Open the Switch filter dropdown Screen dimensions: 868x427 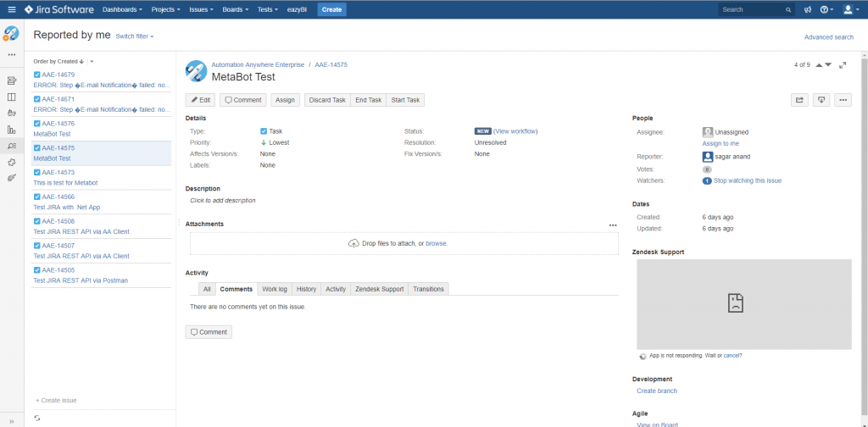coord(134,36)
